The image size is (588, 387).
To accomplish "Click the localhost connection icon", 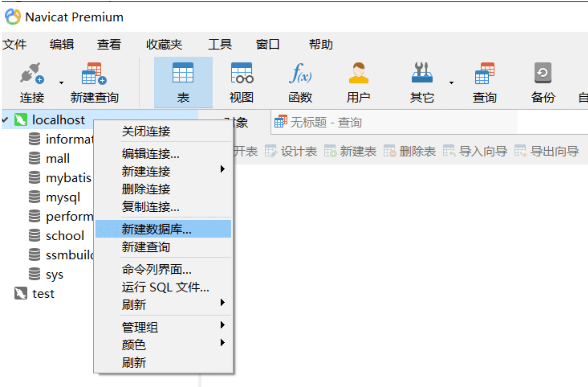I will tap(21, 120).
